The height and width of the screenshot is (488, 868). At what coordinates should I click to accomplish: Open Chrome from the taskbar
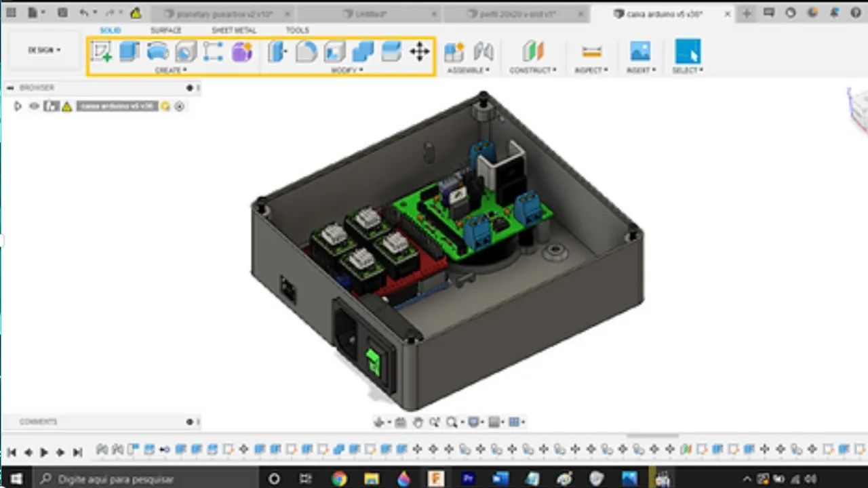(339, 479)
